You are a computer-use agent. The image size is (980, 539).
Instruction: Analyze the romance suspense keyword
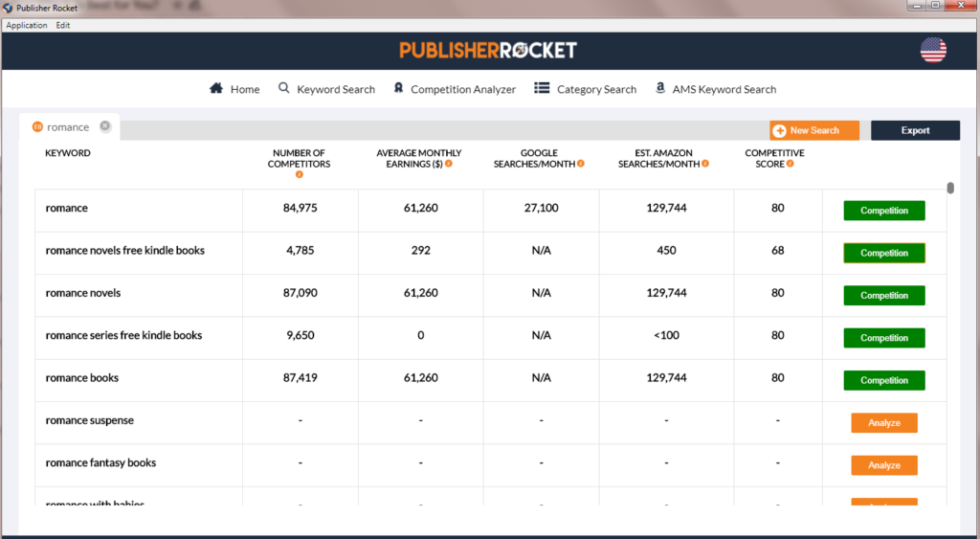883,423
